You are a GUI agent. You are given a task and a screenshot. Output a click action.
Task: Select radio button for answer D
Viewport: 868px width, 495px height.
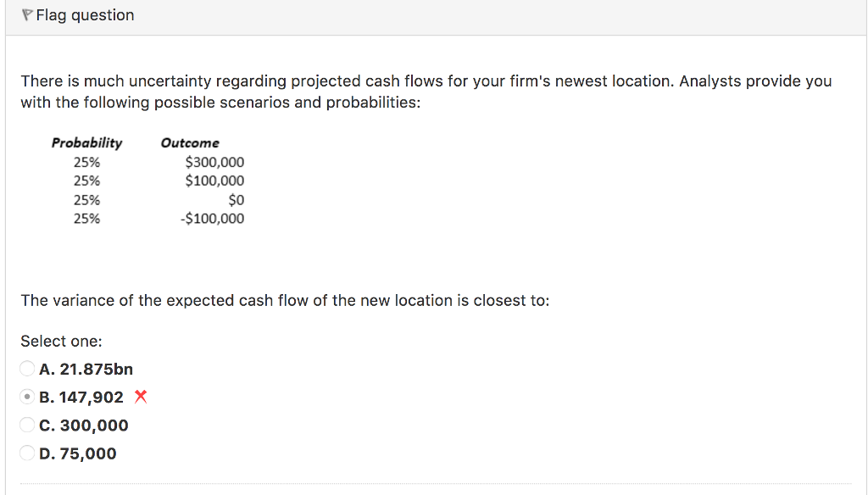(26, 453)
